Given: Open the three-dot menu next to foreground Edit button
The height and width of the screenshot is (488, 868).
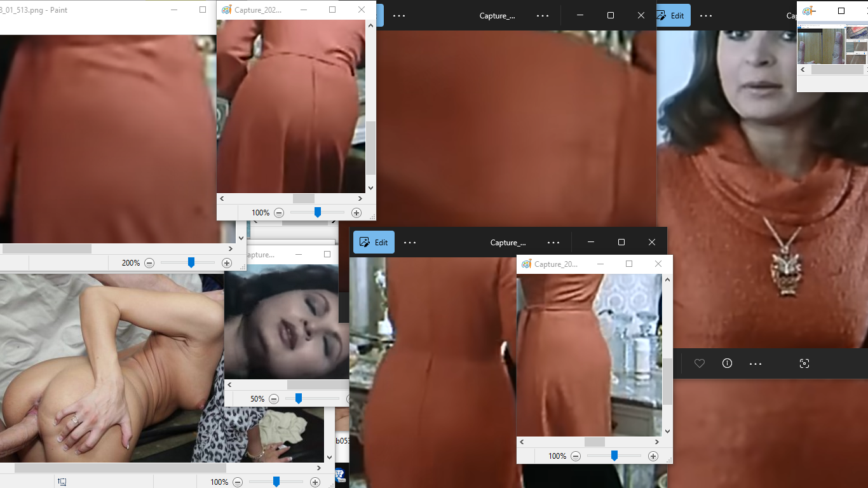Looking at the screenshot, I should click(410, 242).
